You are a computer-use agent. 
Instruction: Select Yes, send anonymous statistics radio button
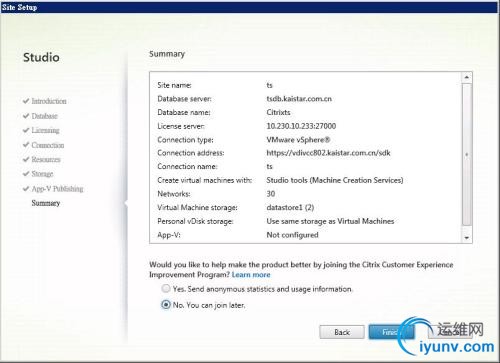coord(166,289)
